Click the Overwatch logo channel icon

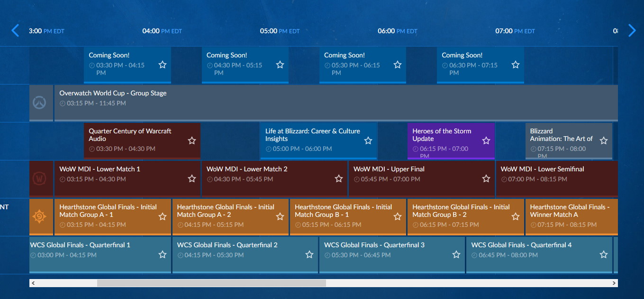pyautogui.click(x=39, y=103)
